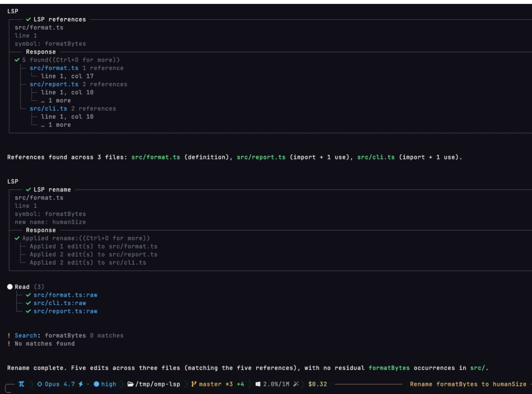This screenshot has width=532, height=394.
Task: Select 'Applied 2 edit(s) to src/report.ts'
Action: (94, 255)
